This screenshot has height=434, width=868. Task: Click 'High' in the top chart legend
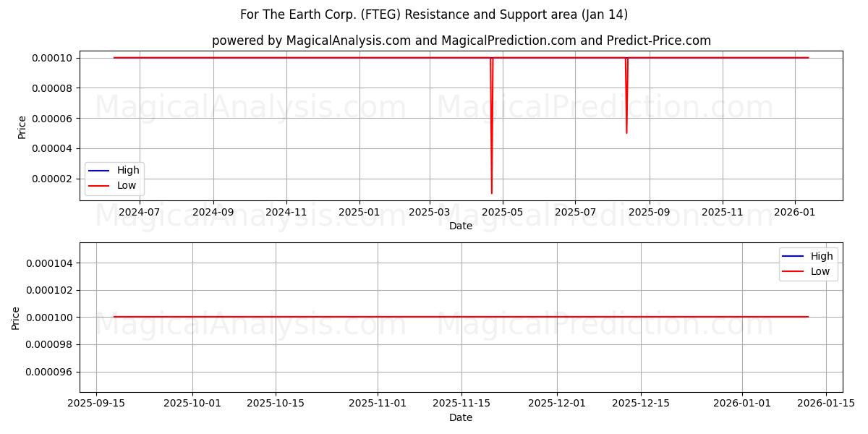pyautogui.click(x=128, y=171)
